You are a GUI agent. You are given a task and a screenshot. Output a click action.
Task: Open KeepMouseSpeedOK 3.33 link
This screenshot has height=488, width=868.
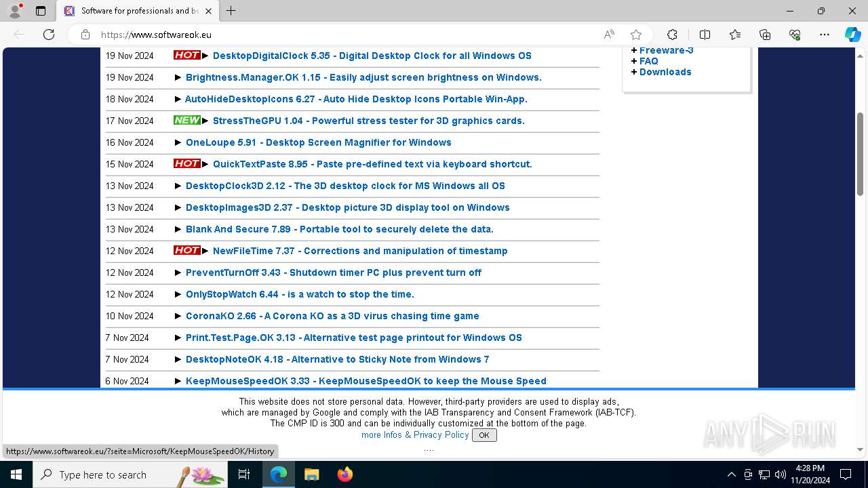point(366,381)
